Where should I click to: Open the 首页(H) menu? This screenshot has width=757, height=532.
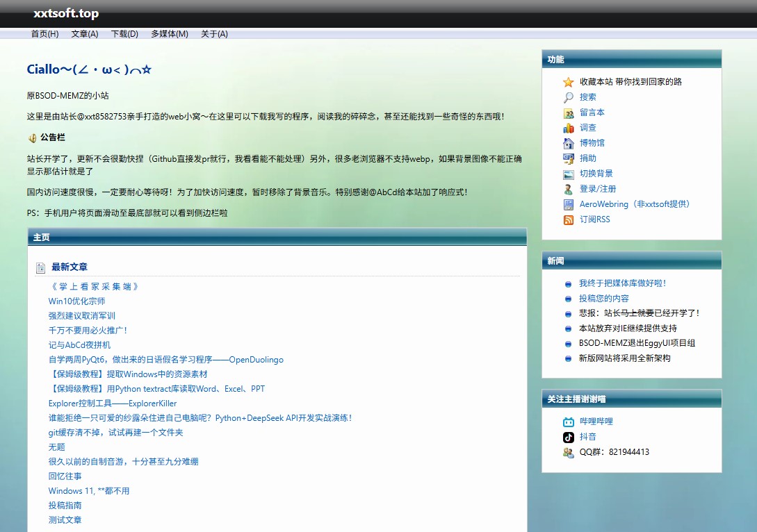click(x=45, y=34)
